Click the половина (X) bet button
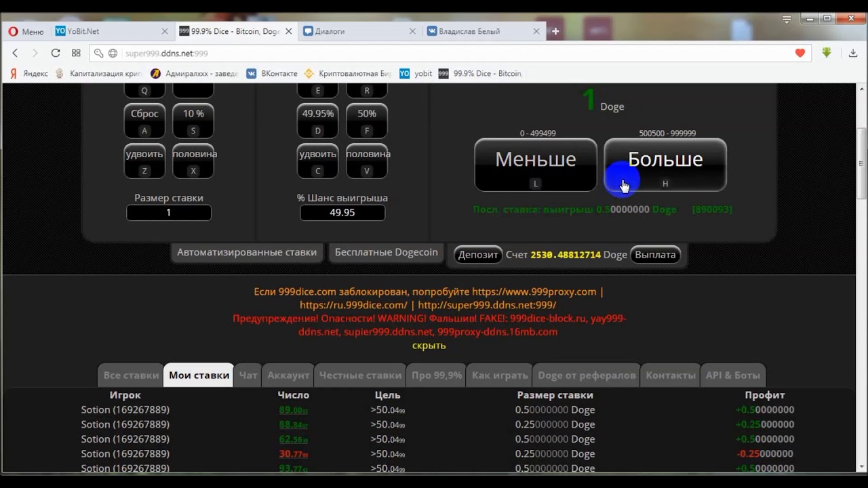868x488 pixels. pyautogui.click(x=193, y=161)
